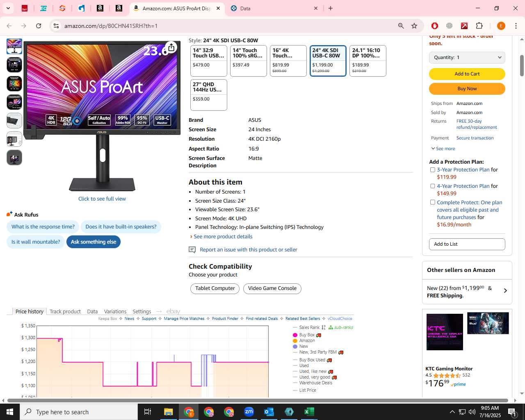Close the Amazon ASUS ProArt tab

point(218,8)
